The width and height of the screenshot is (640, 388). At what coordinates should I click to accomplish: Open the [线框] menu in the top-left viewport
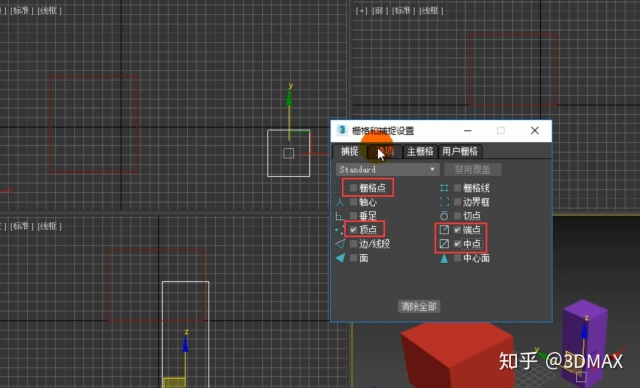(49, 11)
